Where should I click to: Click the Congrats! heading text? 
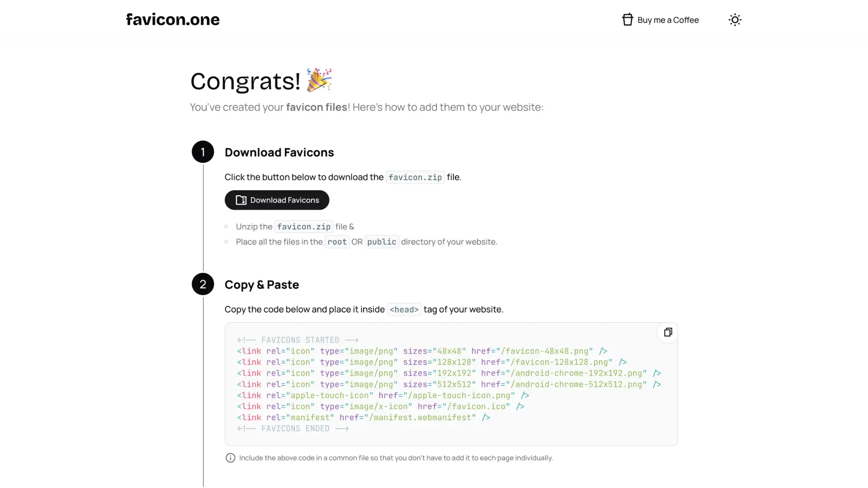(245, 81)
